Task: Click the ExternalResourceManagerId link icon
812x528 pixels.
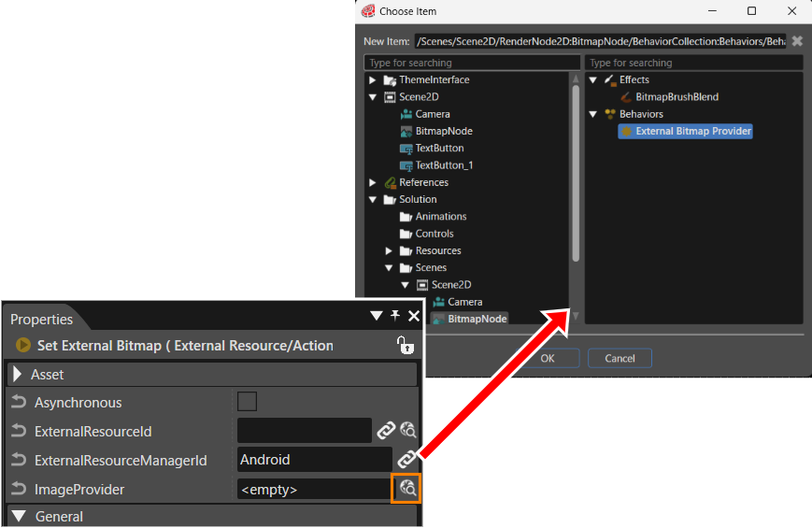Action: (x=406, y=459)
